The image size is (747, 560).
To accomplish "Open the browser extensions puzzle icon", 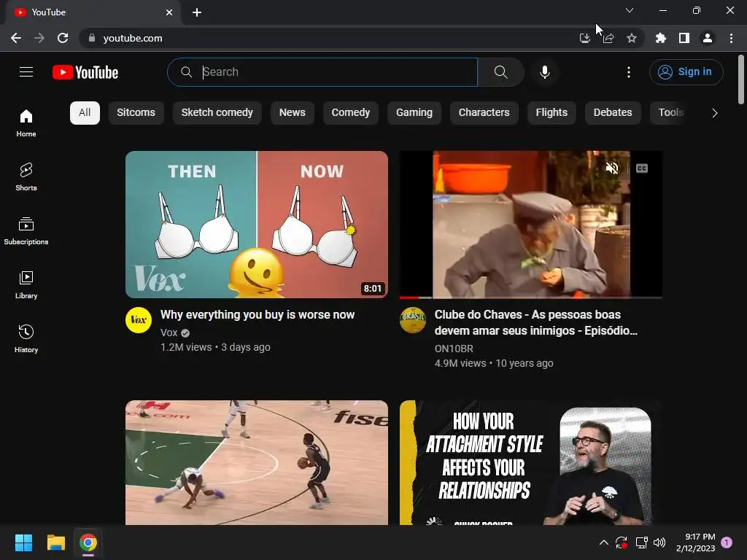I will point(661,38).
